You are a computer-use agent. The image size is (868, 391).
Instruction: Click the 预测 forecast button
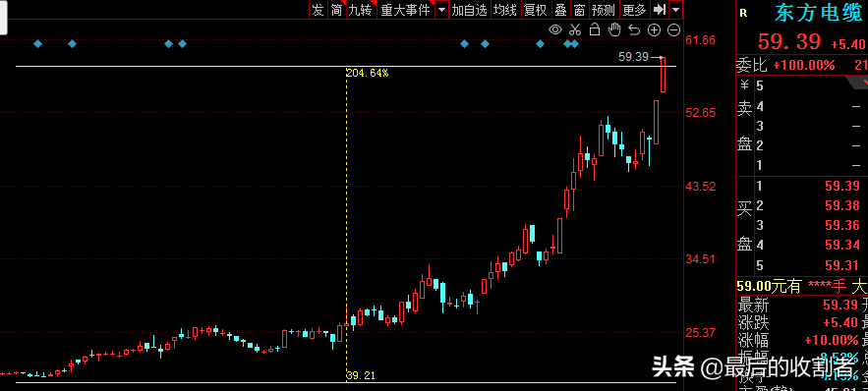[x=603, y=10]
